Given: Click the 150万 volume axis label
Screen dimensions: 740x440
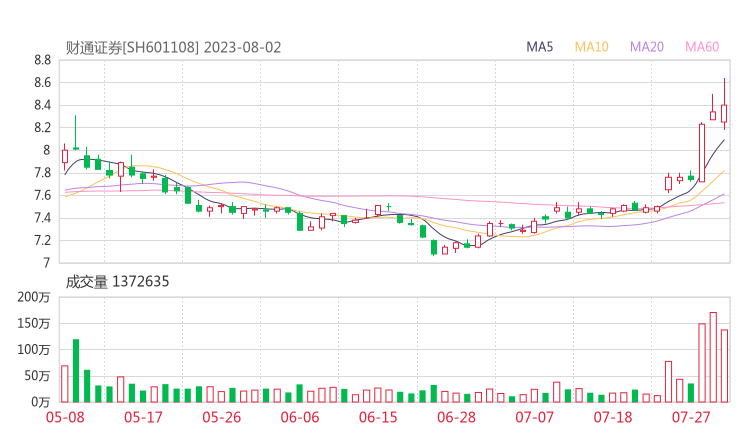Looking at the screenshot, I should (34, 323).
